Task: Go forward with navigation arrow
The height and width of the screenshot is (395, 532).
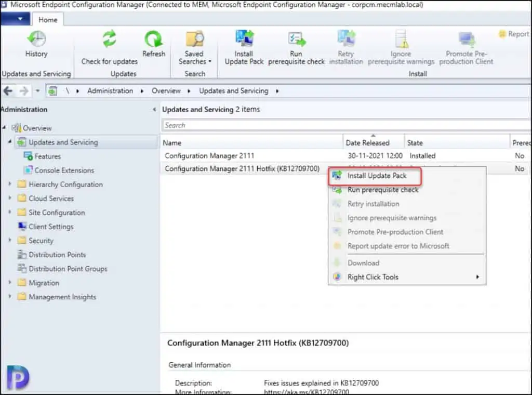Action: pyautogui.click(x=24, y=90)
